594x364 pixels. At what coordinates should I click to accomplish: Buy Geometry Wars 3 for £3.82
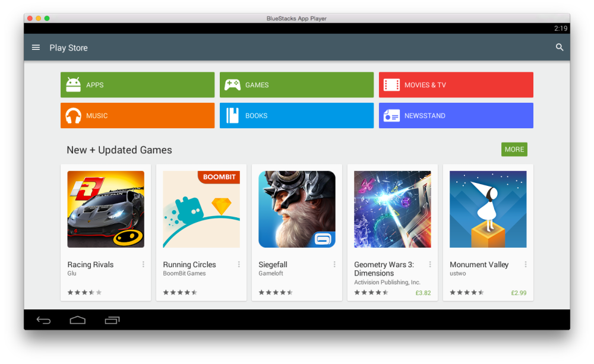[x=423, y=293]
